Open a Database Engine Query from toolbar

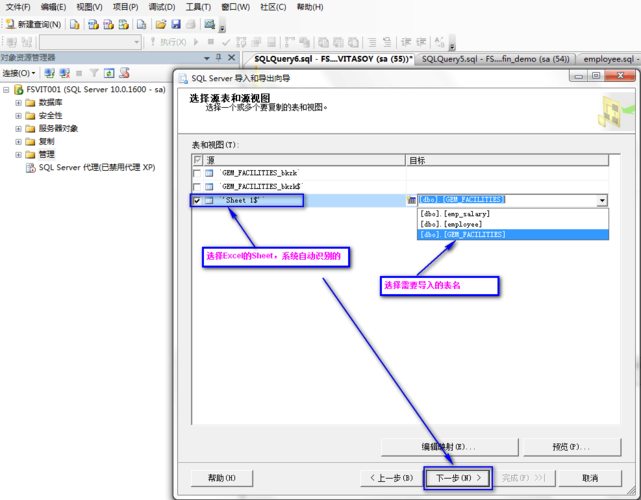[x=74, y=25]
